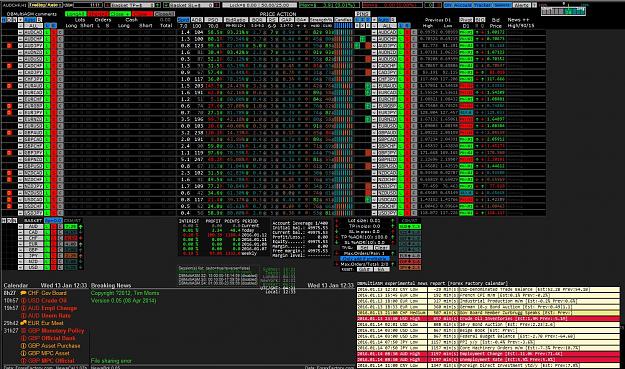625x369 pixels.
Task: Click green L button for AUD basket
Action: (47, 227)
